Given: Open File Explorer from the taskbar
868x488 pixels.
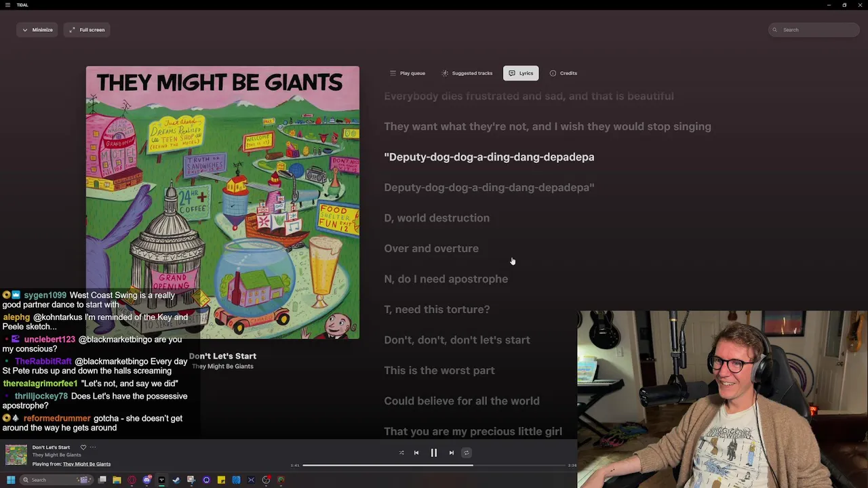Looking at the screenshot, I should [117, 480].
